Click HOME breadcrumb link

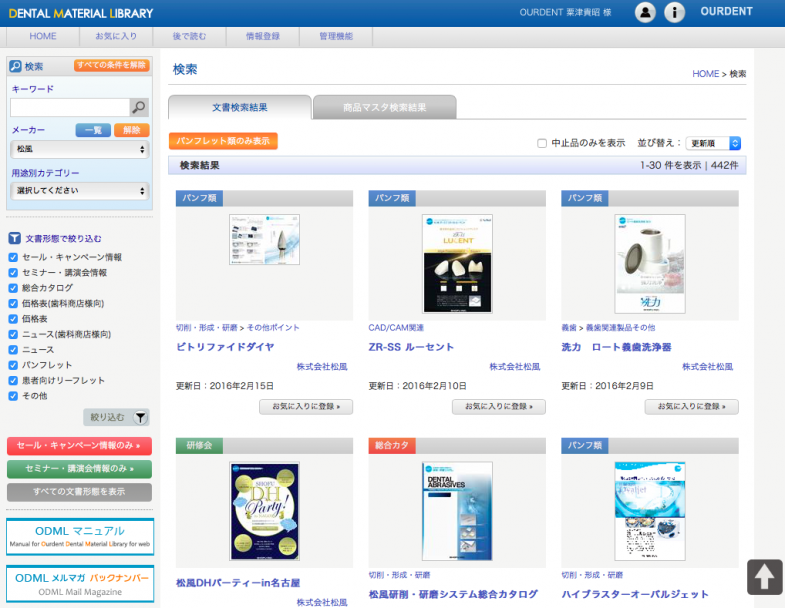pyautogui.click(x=705, y=74)
